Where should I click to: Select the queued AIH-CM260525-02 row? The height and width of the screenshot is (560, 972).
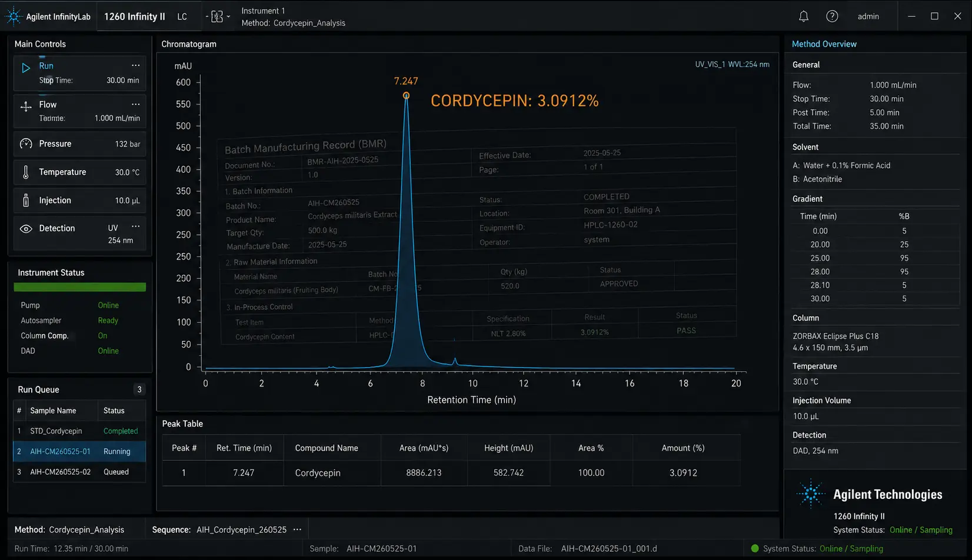(79, 472)
